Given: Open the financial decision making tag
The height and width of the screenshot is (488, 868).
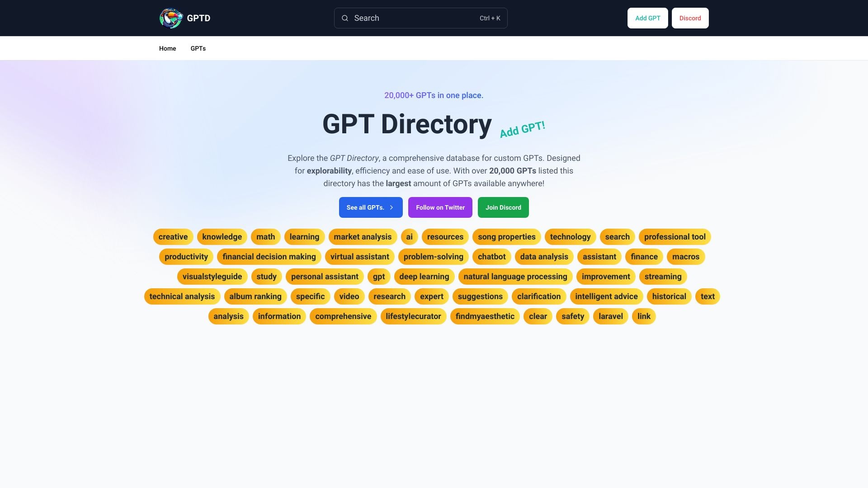Looking at the screenshot, I should 269,257.
